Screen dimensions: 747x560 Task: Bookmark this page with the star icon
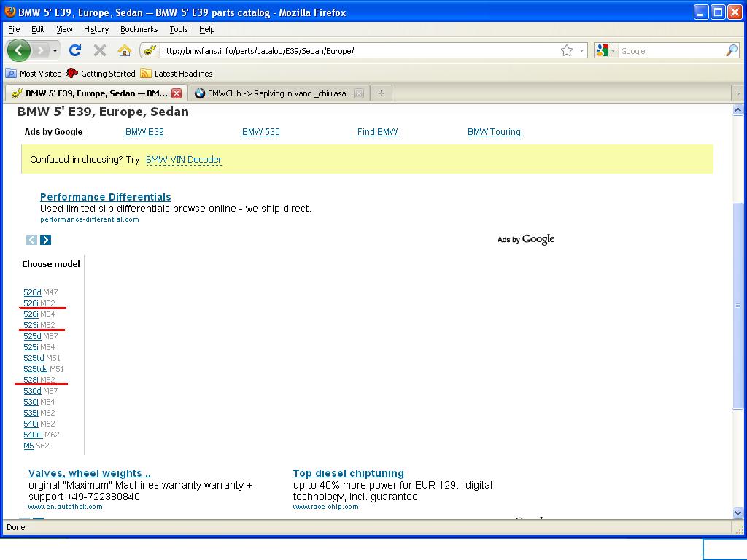[x=567, y=50]
